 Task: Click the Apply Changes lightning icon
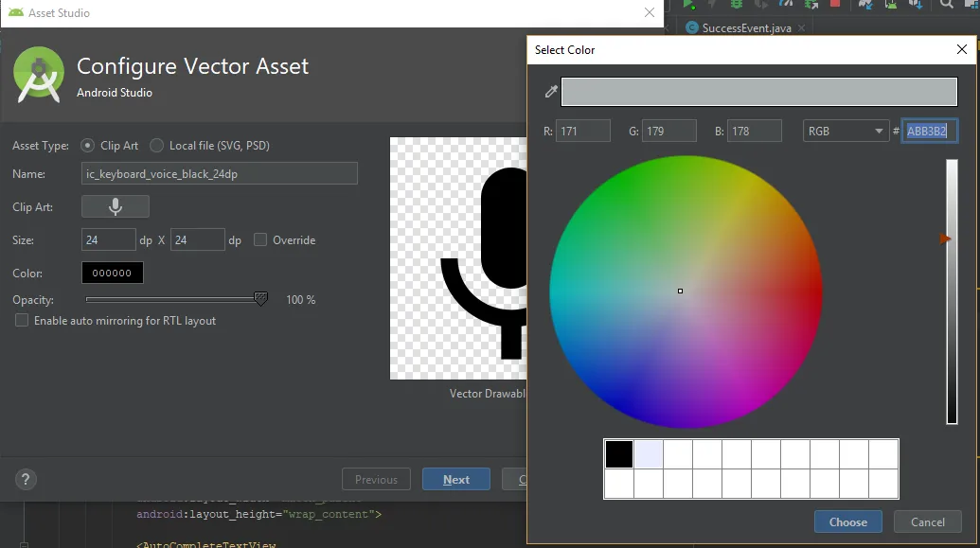point(712,5)
